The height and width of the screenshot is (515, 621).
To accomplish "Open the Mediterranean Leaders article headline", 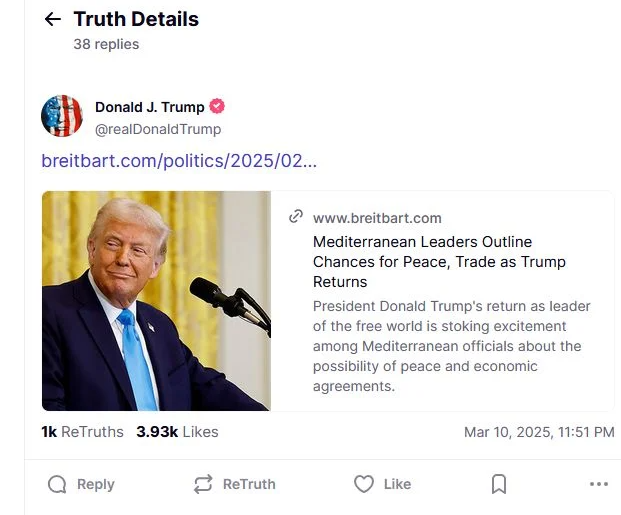I will pyautogui.click(x=439, y=261).
